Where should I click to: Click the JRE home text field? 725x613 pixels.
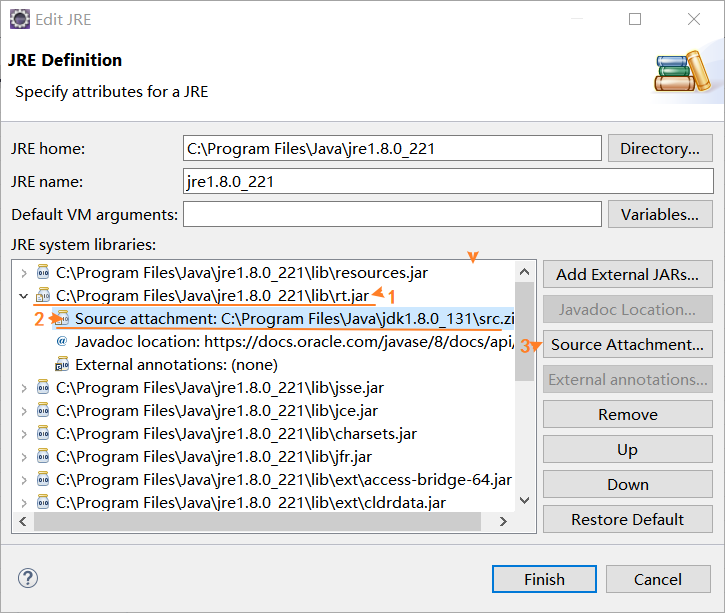pos(392,148)
